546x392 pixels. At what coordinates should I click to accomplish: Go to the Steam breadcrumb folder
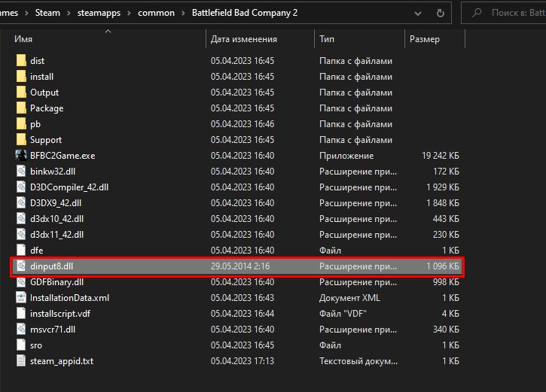pos(47,13)
